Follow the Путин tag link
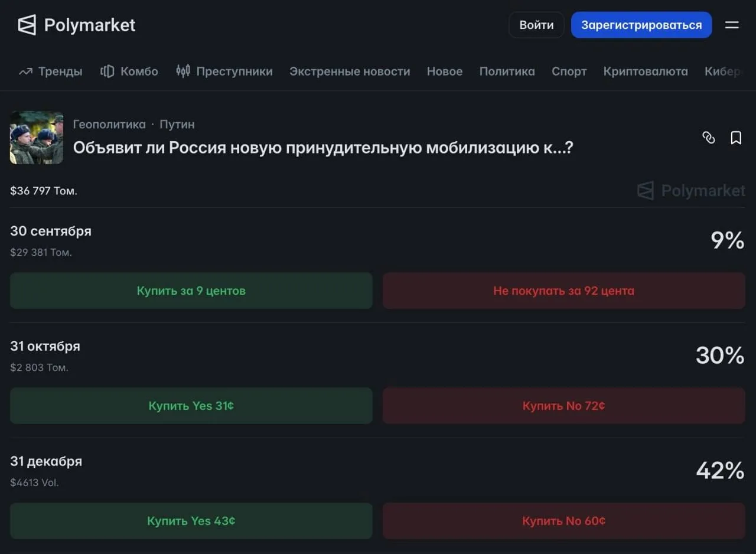 [x=177, y=125]
